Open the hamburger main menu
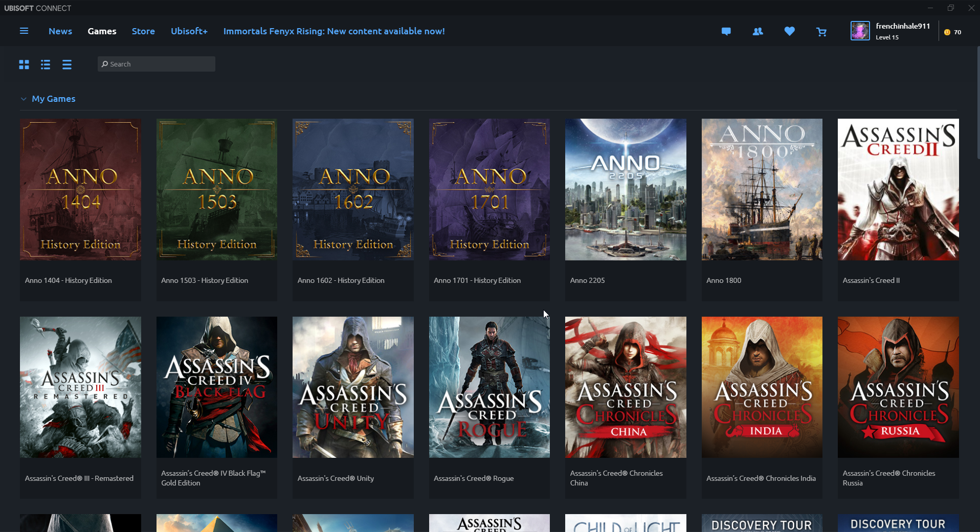The height and width of the screenshot is (532, 980). (x=24, y=31)
